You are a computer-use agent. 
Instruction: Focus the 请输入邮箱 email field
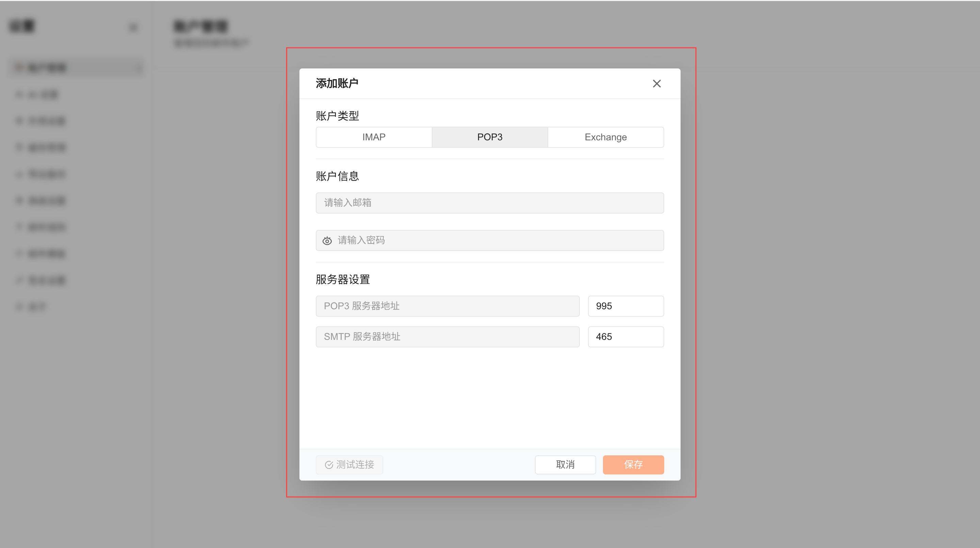pos(490,203)
